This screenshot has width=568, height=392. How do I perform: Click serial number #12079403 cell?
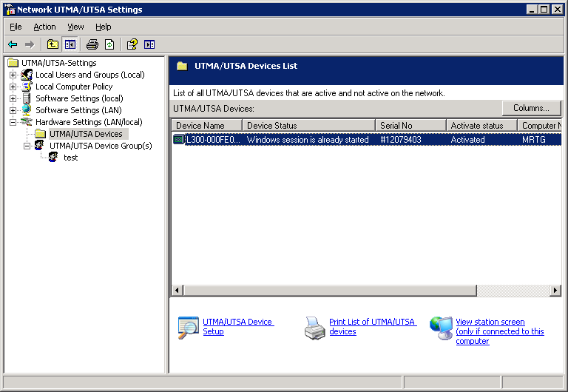[x=401, y=140]
